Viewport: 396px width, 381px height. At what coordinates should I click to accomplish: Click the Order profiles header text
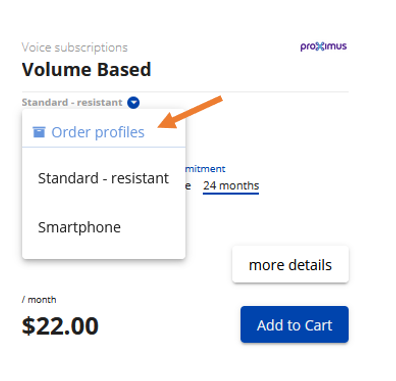click(98, 132)
